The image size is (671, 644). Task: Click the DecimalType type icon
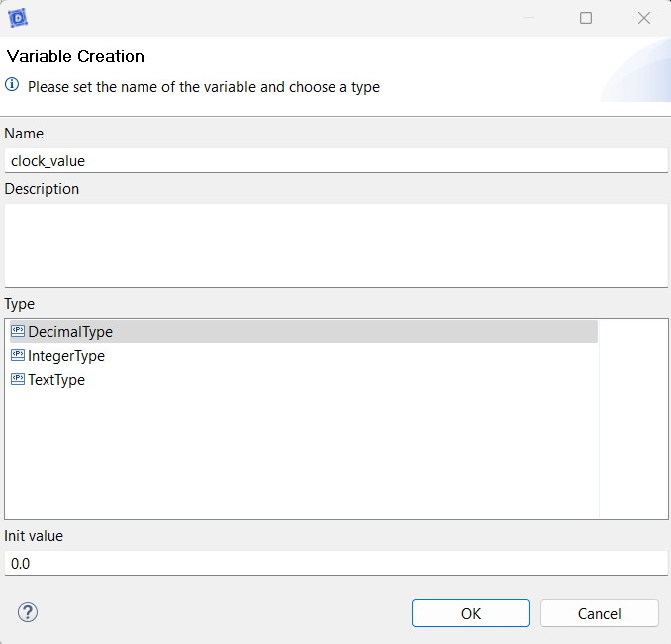click(18, 331)
